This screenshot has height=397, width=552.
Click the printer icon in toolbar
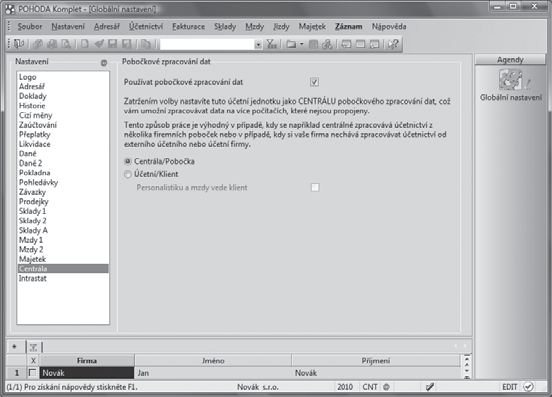point(52,44)
